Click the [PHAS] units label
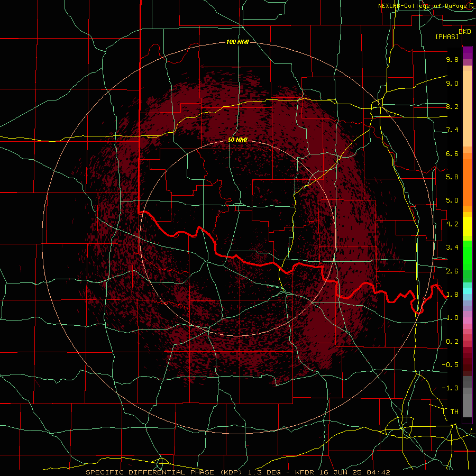Image resolution: width=476 pixels, height=476 pixels. point(447,36)
